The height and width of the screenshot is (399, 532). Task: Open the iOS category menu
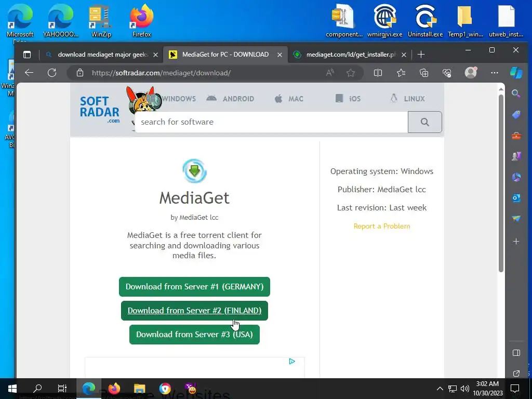(x=348, y=99)
